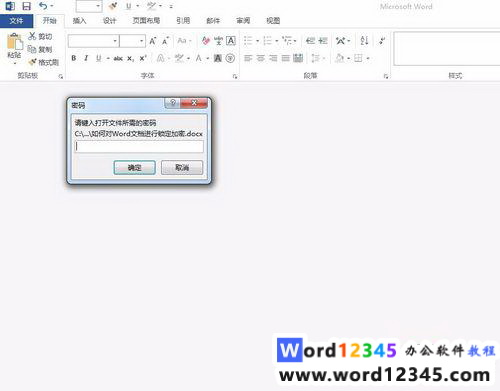Click the text effects outlined A icon
500x391 pixels.
point(161,58)
